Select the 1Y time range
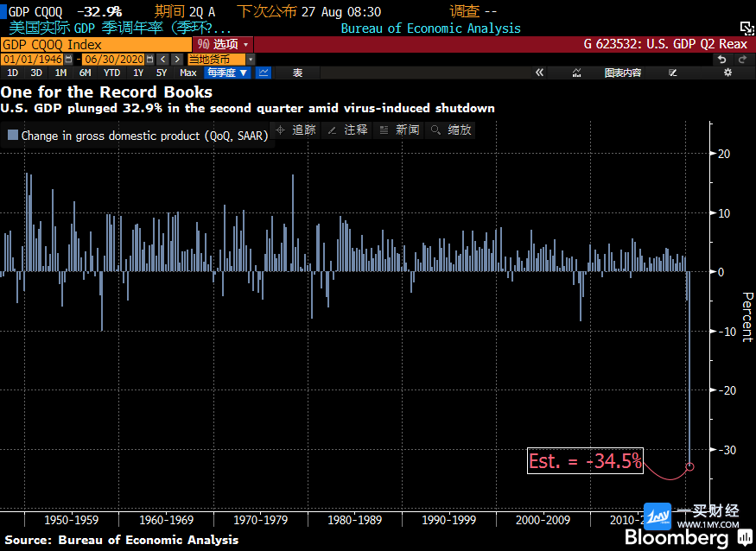The height and width of the screenshot is (551, 756). pyautogui.click(x=138, y=73)
